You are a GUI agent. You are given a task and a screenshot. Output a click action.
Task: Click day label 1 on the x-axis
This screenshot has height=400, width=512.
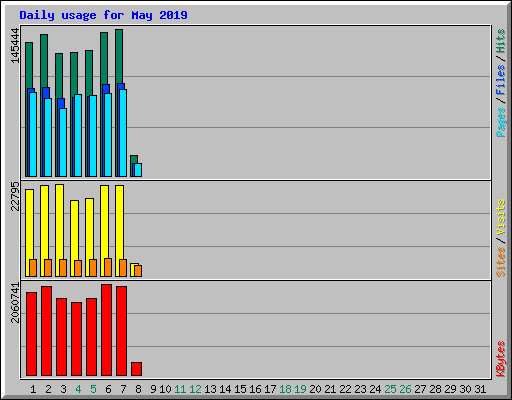click(33, 389)
